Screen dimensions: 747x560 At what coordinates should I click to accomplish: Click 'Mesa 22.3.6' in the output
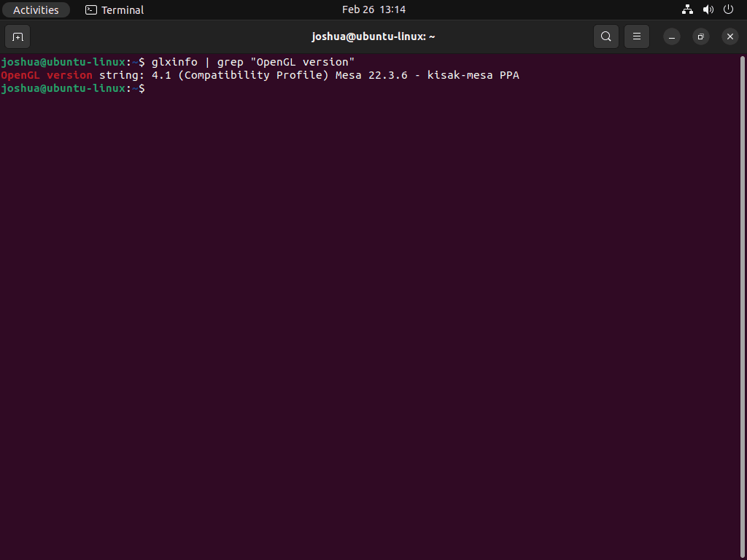pyautogui.click(x=371, y=75)
